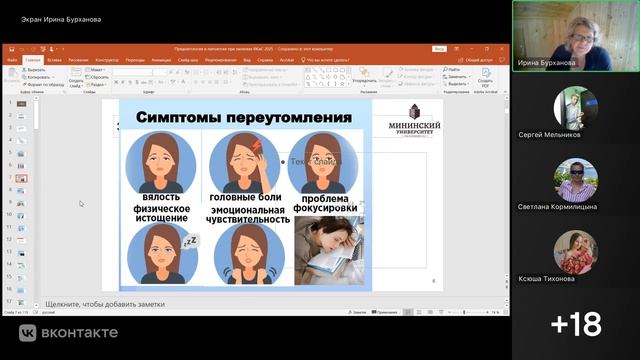Image resolution: width=640 pixels, height=360 pixels.
Task: Open the Layout (Макет) dropdown
Action: [95, 70]
